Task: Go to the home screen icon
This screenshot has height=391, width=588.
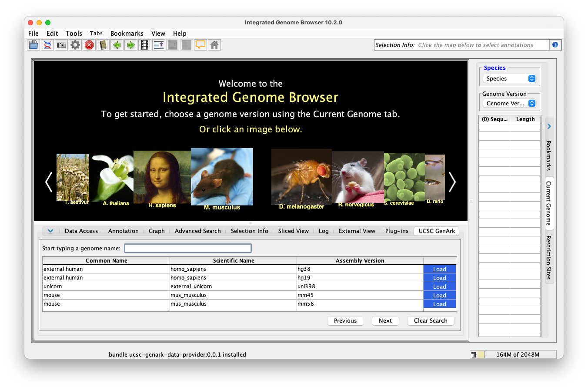Action: [x=214, y=45]
